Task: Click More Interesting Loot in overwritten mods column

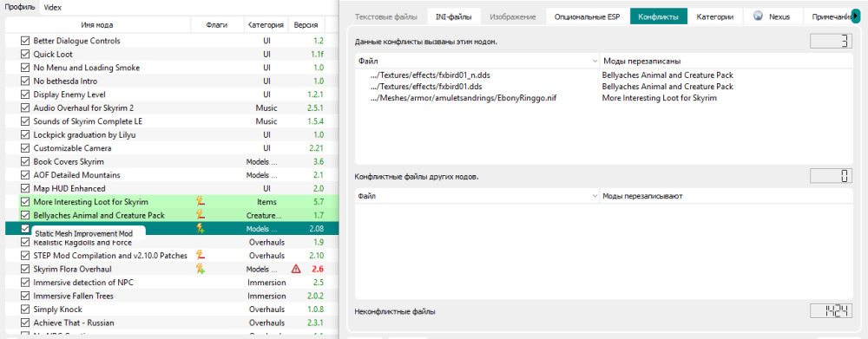Action: [x=660, y=98]
